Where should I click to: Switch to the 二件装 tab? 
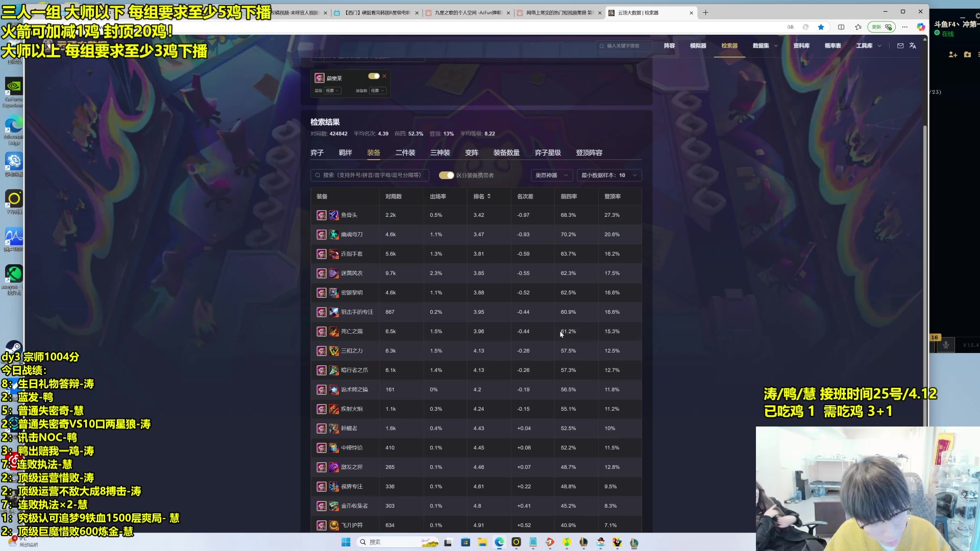[405, 153]
